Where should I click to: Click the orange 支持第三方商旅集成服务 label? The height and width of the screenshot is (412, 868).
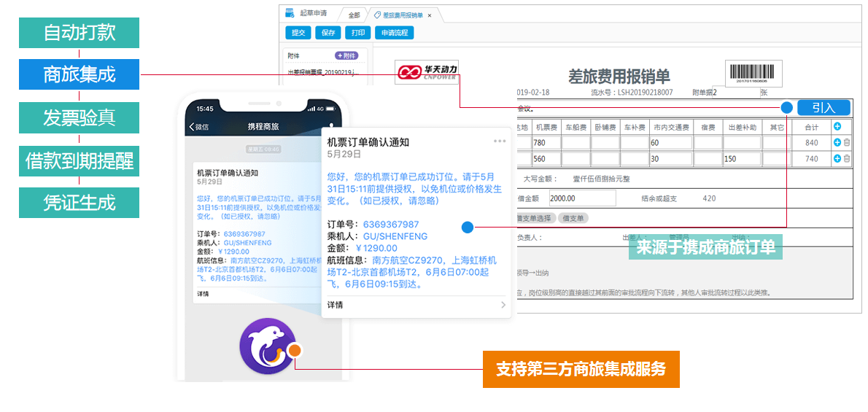581,370
